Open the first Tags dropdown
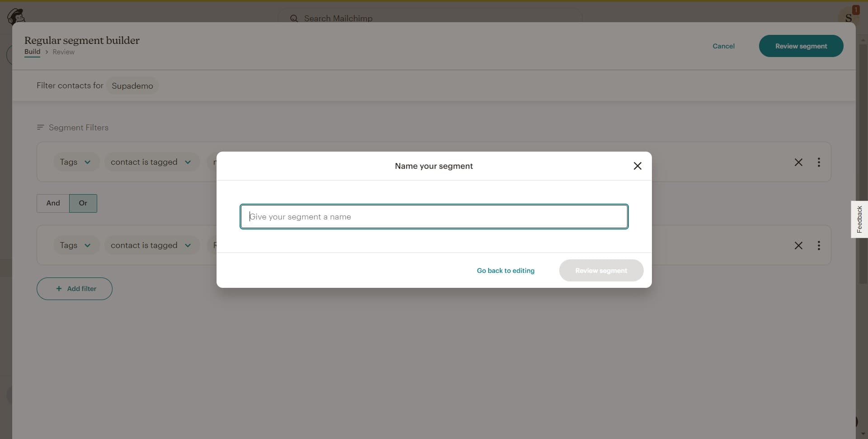 click(75, 162)
